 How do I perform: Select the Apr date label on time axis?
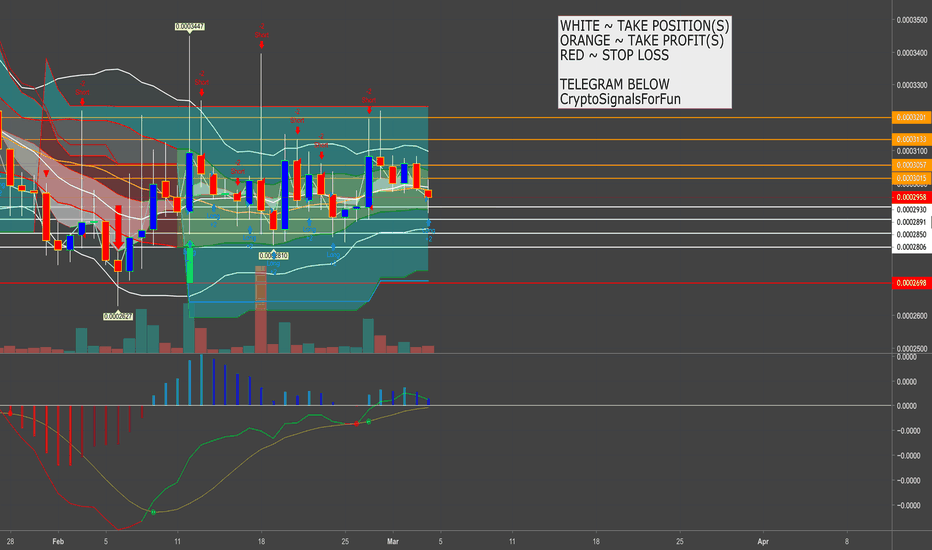[763, 542]
